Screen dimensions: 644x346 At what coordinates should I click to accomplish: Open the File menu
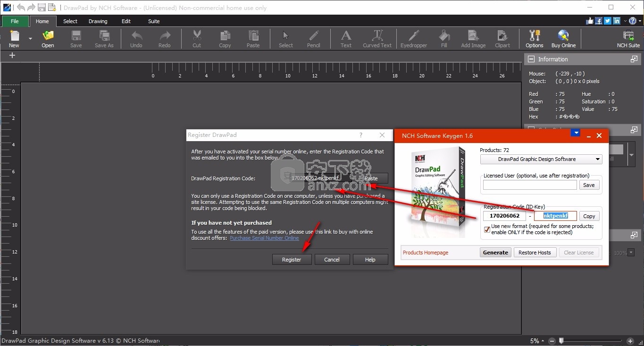tap(15, 21)
